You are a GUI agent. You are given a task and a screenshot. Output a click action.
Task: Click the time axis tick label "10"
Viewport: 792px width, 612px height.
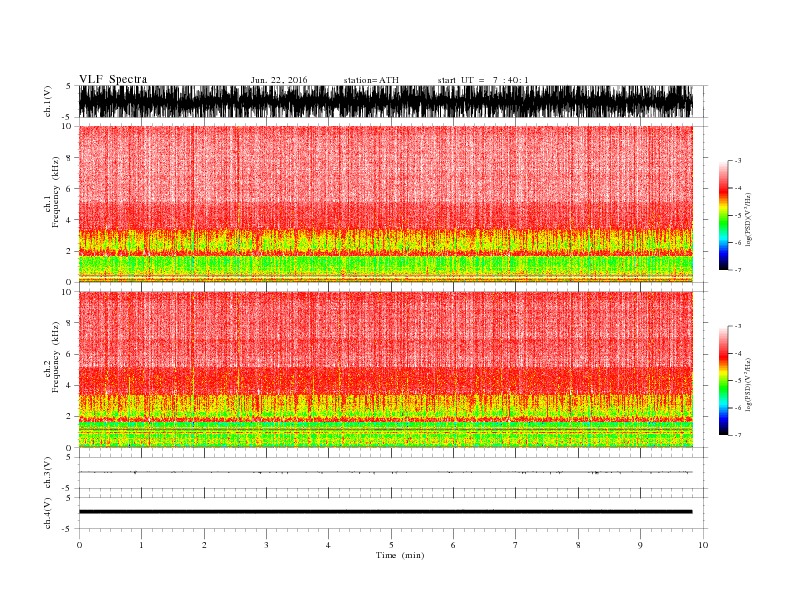[x=703, y=545]
